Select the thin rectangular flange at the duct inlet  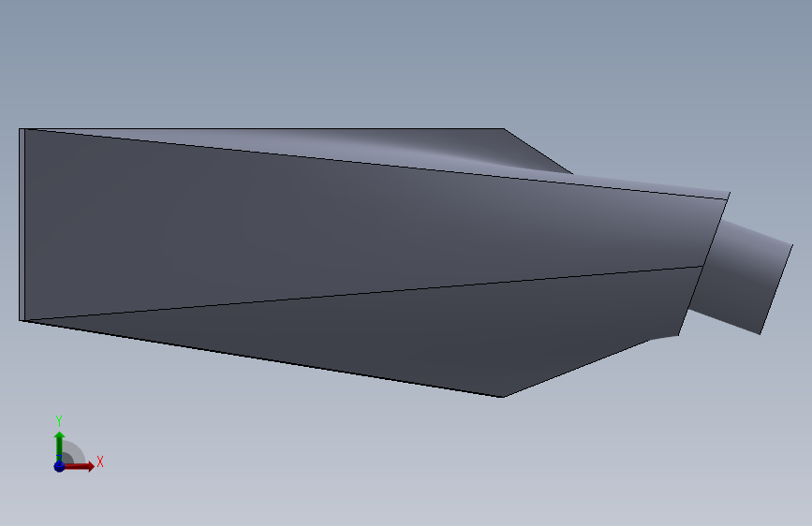click(x=22, y=225)
